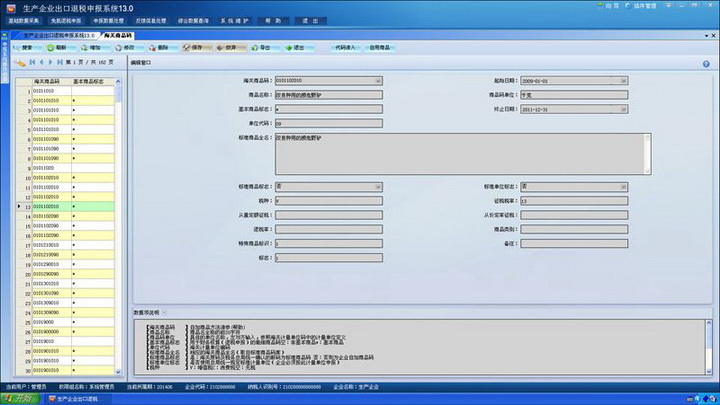The image size is (720, 405).
Task: Click the 放弃 discard toolbar button
Action: point(230,48)
